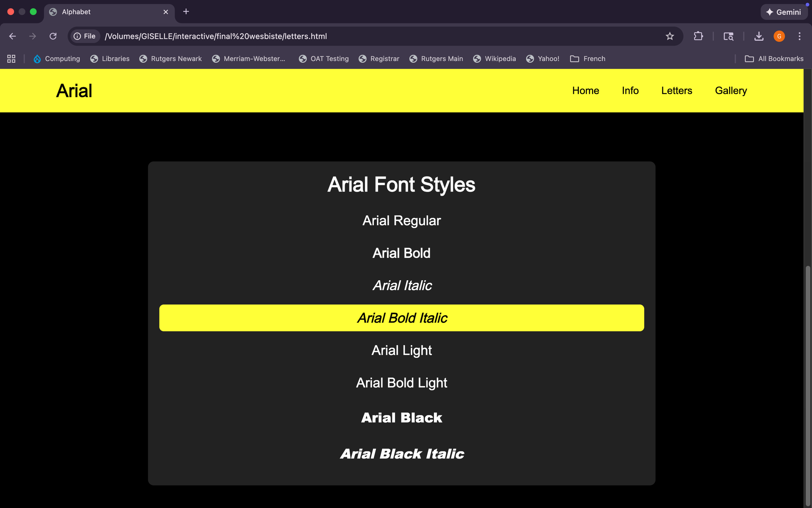Screen dimensions: 812x508
Task: Open the Gemini assistant button
Action: (784, 12)
